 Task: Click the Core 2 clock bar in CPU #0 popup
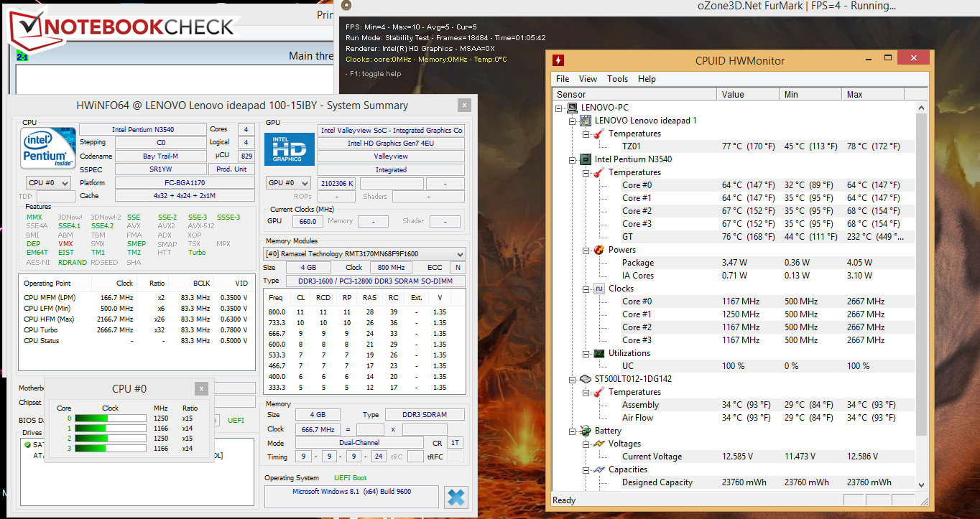pyautogui.click(x=111, y=439)
